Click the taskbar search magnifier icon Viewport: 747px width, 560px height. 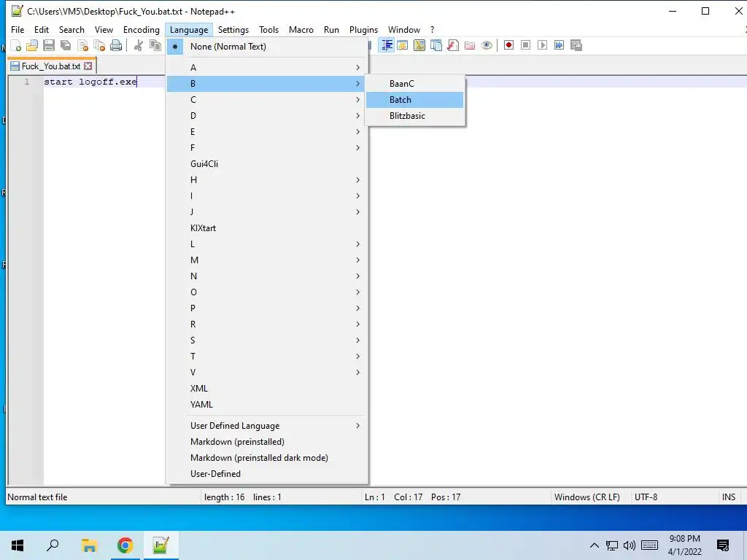pos(53,545)
